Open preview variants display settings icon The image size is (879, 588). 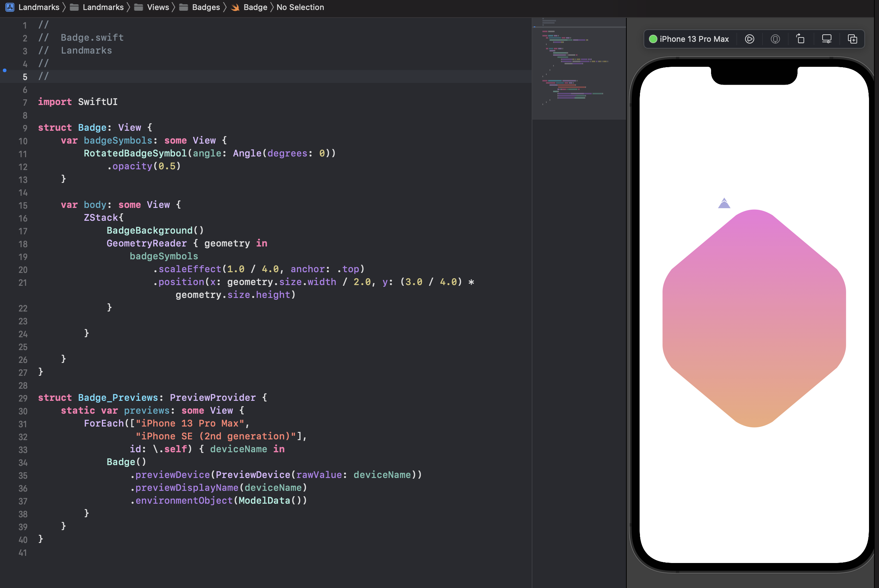826,39
